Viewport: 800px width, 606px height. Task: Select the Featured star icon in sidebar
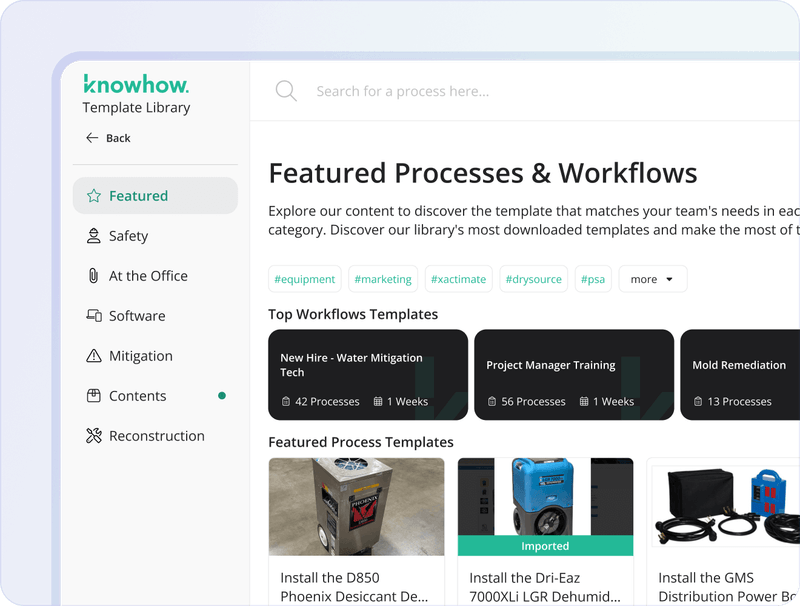92,195
